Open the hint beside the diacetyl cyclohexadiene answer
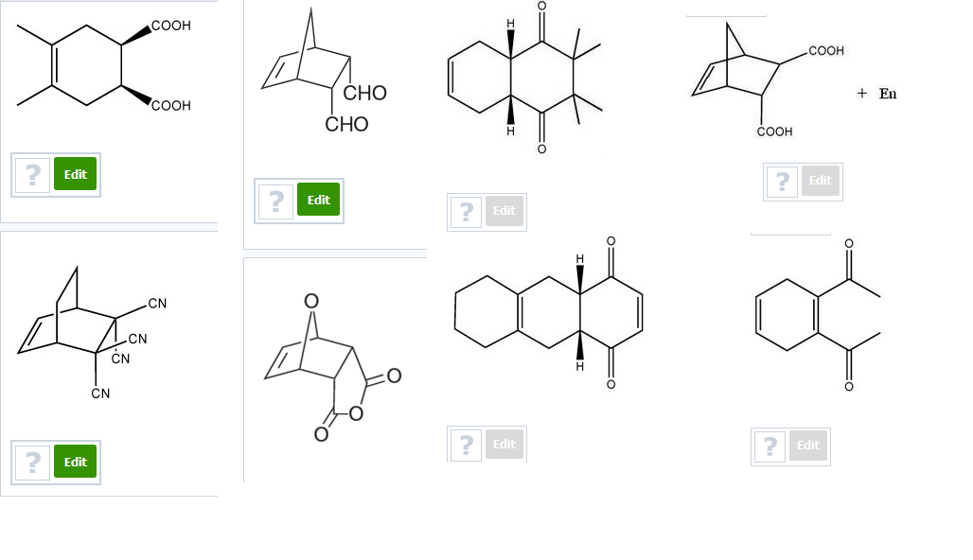This screenshot has width=973, height=560. pos(769,446)
